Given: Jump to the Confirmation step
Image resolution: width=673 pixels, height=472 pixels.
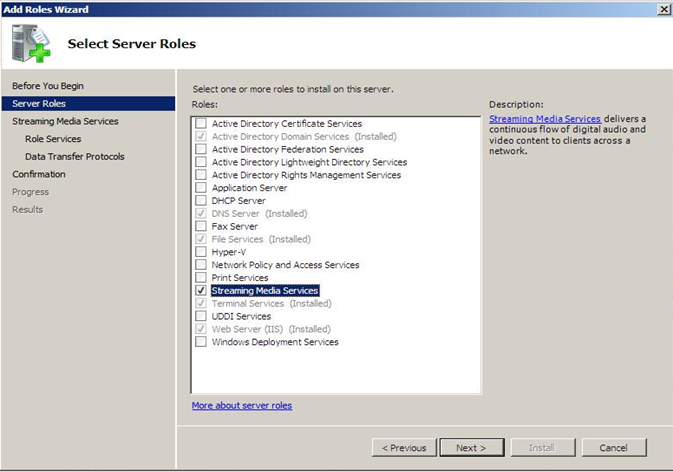Looking at the screenshot, I should click(x=39, y=174).
